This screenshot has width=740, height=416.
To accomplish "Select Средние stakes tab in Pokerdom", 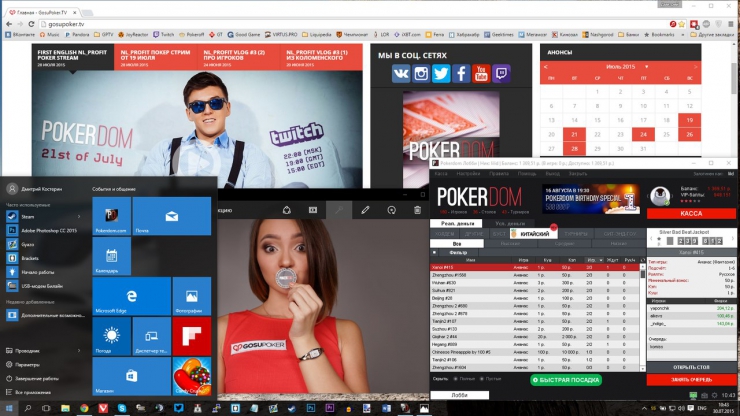I will 564,244.
